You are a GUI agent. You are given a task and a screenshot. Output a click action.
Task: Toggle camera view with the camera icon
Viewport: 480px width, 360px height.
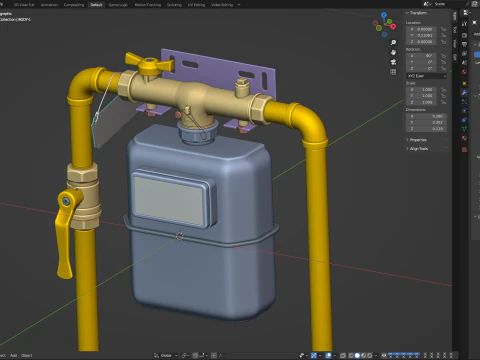[x=393, y=62]
